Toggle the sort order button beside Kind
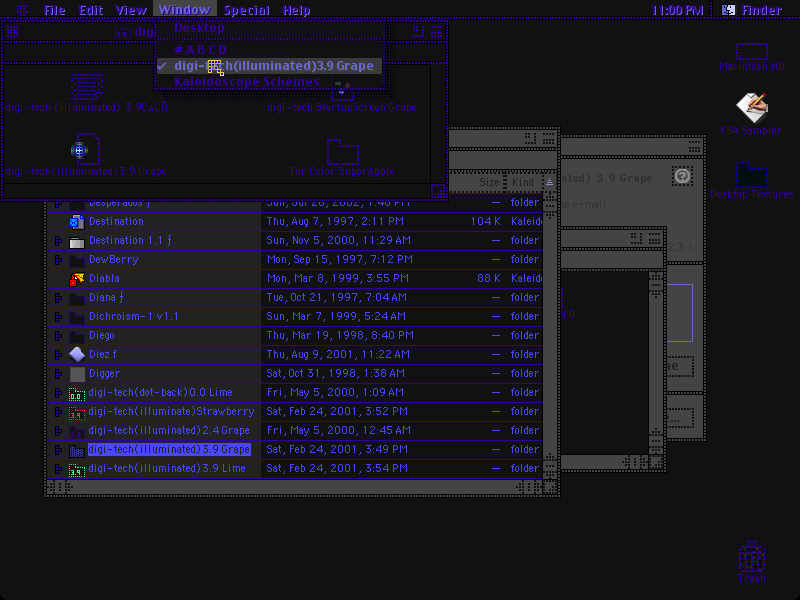This screenshot has width=800, height=600. (x=549, y=182)
